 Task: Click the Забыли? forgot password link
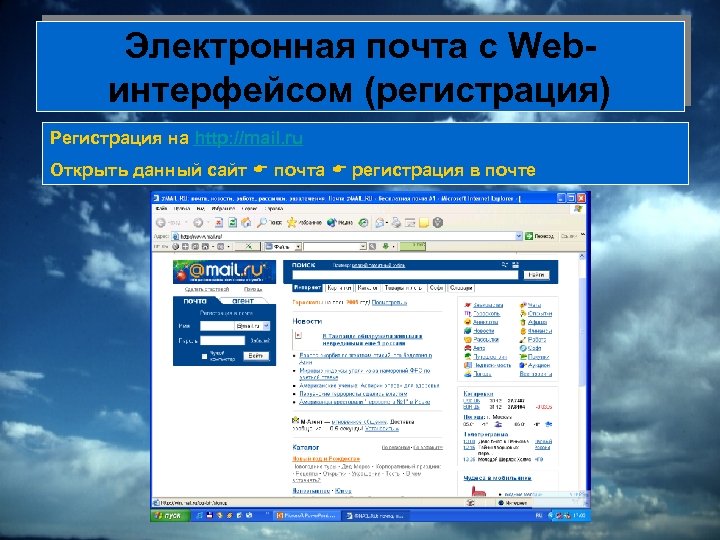click(x=259, y=341)
